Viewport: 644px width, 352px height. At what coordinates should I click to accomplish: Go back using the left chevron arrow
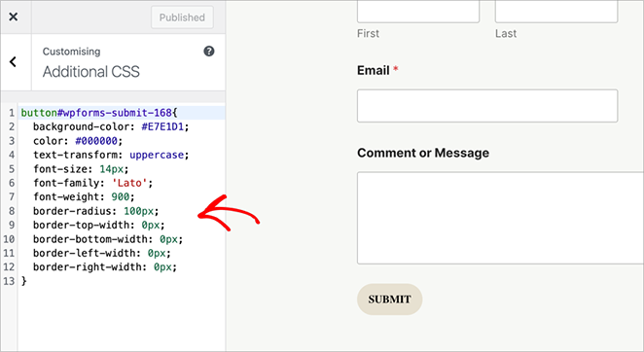(x=14, y=62)
